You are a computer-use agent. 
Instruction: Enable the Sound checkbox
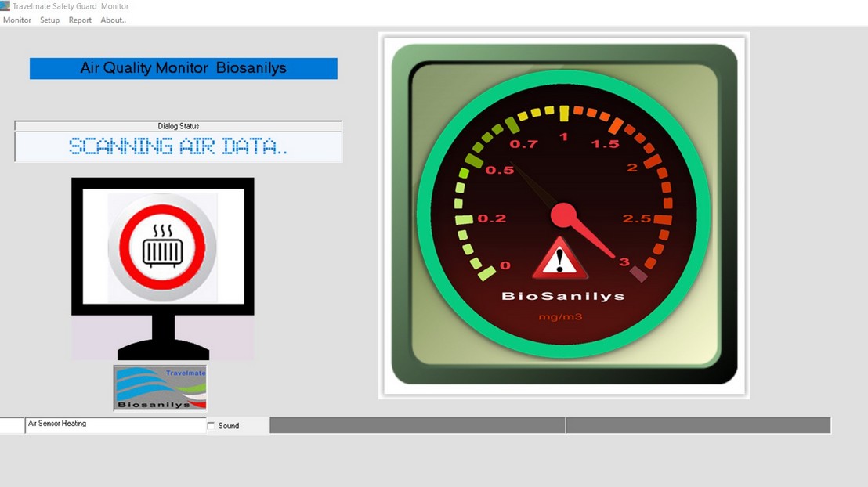click(212, 426)
